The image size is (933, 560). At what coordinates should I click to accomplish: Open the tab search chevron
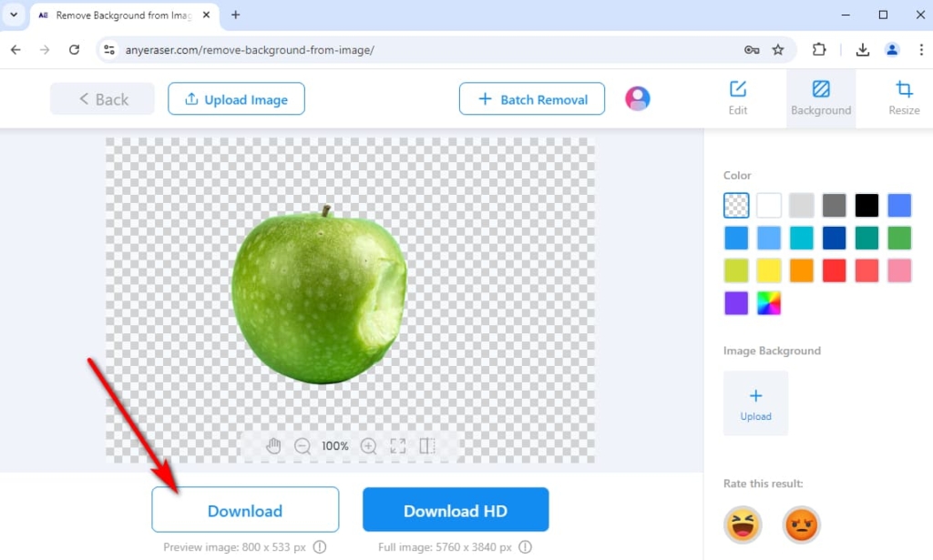[12, 15]
